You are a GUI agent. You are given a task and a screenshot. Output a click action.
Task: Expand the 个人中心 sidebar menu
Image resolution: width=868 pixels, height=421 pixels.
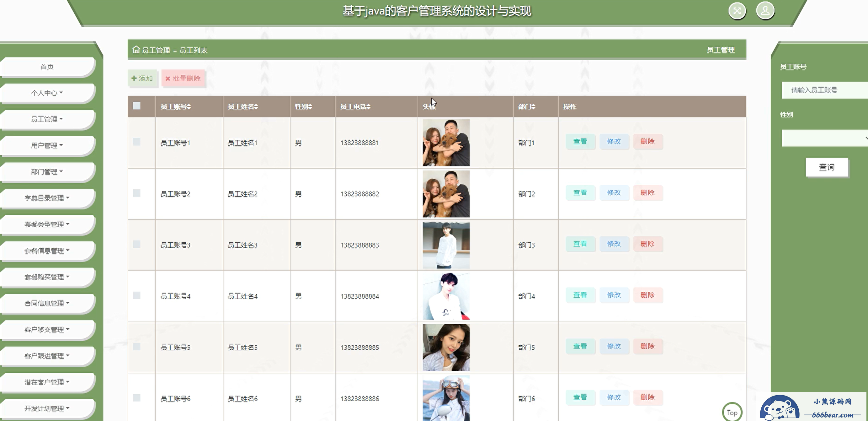tap(47, 93)
